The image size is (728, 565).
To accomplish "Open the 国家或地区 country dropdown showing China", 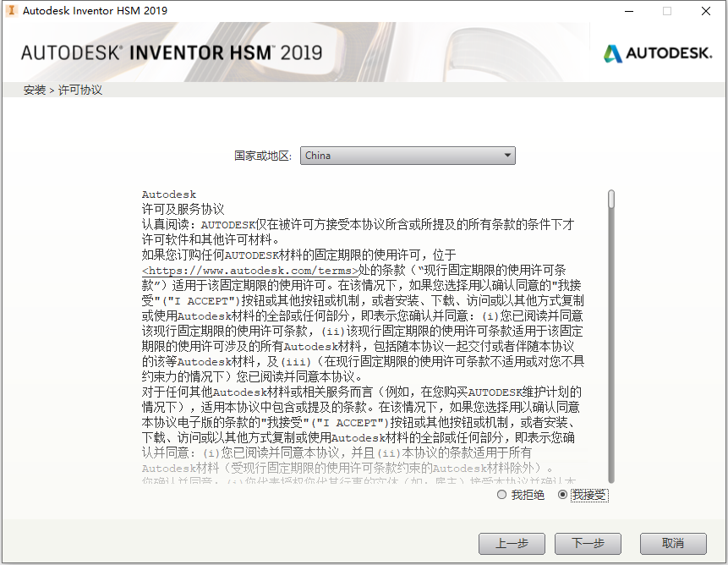I will click(408, 156).
